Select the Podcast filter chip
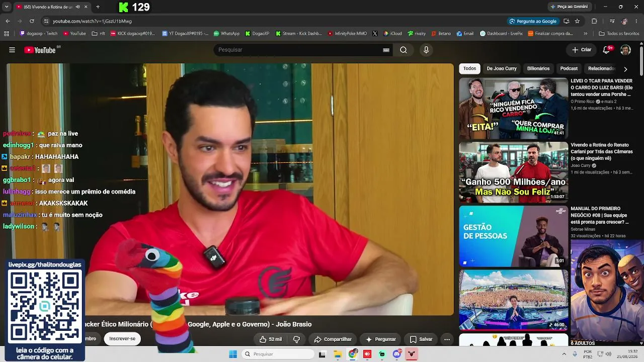Viewport: 644px width, 362px height. coord(569,68)
